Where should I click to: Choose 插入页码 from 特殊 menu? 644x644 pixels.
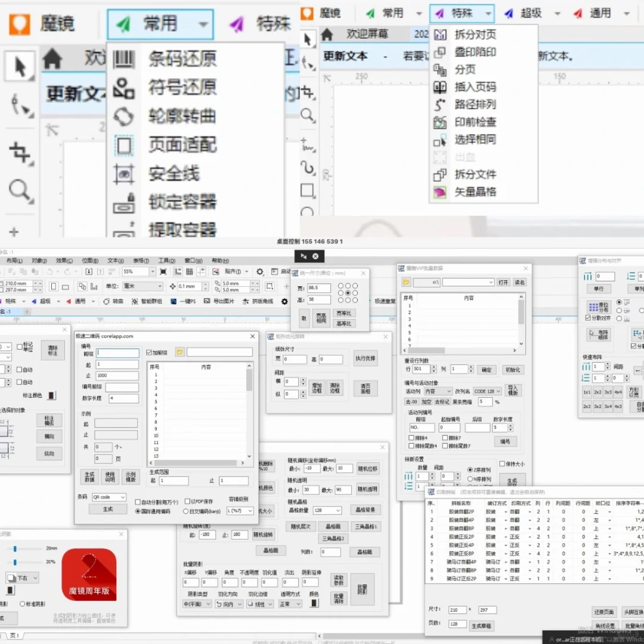475,87
